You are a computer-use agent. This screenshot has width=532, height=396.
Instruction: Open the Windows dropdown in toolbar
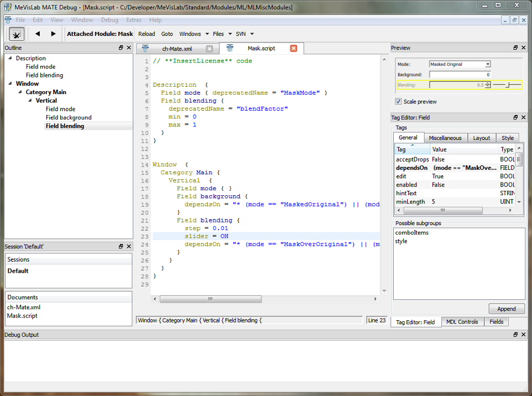(194, 34)
